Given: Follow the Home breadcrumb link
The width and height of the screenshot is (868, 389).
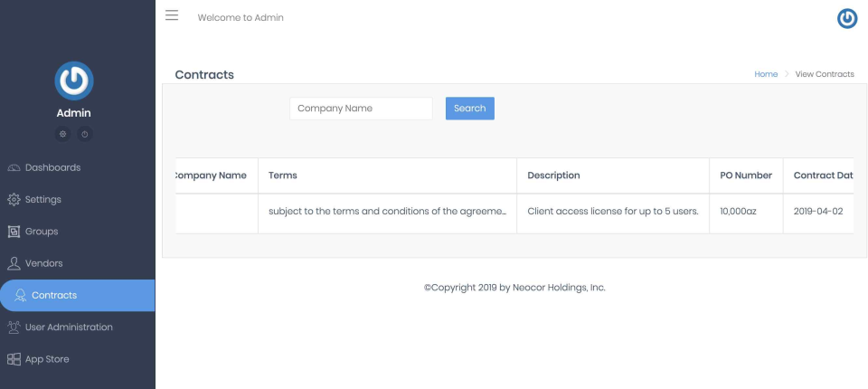Looking at the screenshot, I should 766,74.
